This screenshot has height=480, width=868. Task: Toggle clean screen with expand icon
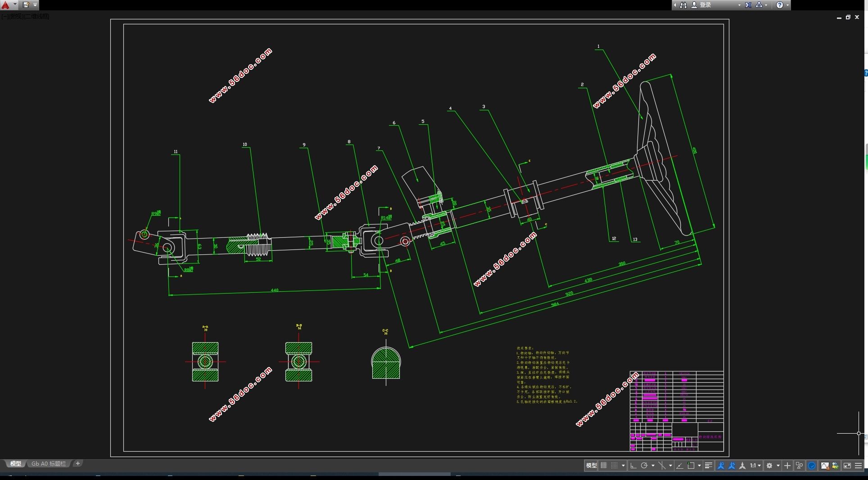coord(847,466)
